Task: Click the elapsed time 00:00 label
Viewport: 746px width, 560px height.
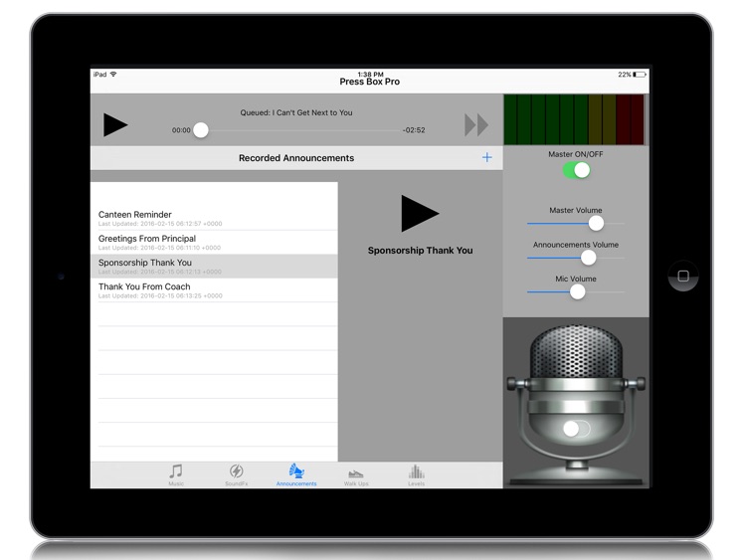Action: pos(181,130)
